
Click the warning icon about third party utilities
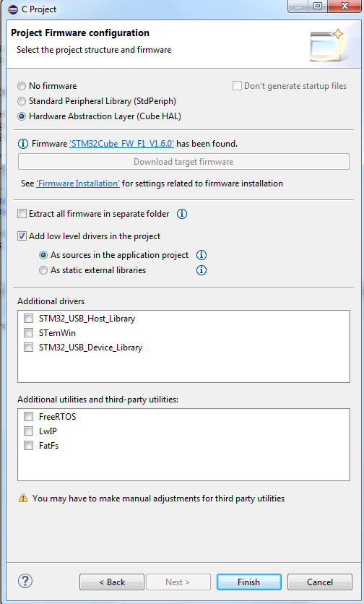(23, 498)
